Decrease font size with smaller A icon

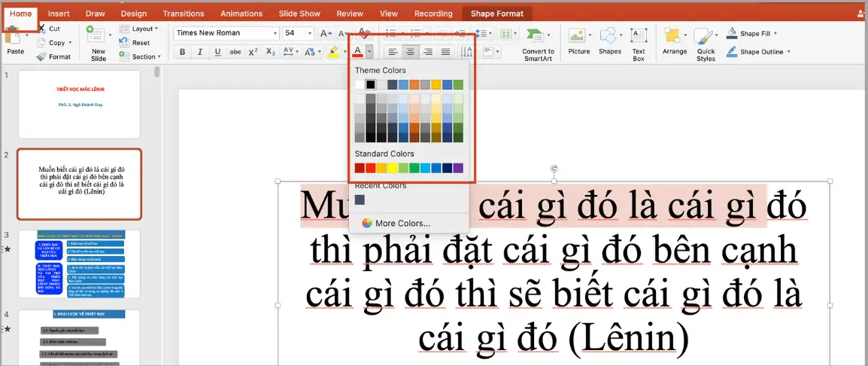343,33
